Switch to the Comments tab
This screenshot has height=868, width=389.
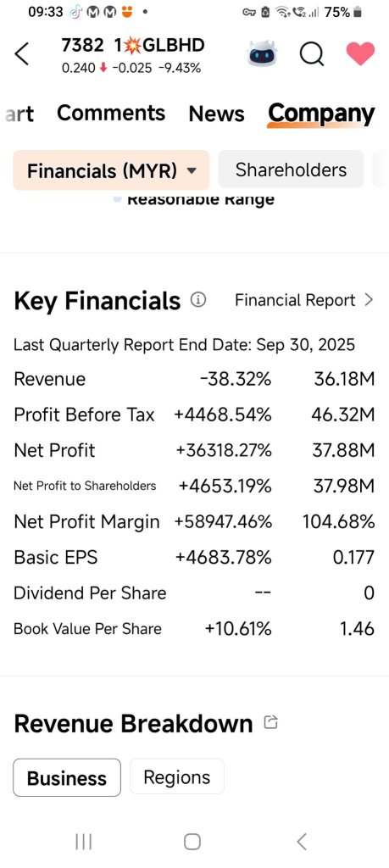pos(111,113)
